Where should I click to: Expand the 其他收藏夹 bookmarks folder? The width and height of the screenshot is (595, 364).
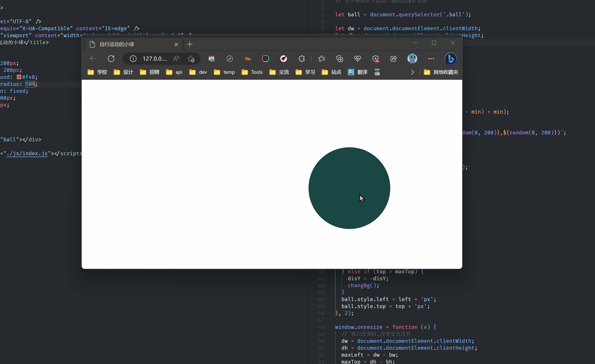(x=441, y=72)
